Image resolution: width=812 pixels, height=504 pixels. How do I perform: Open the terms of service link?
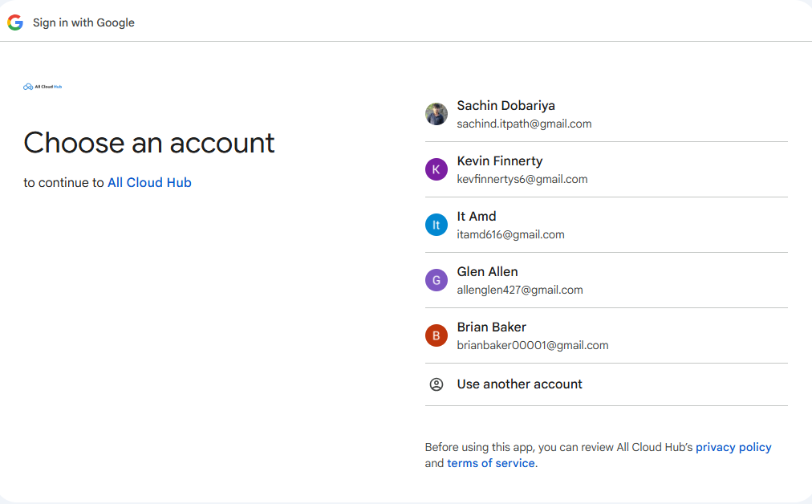(x=490, y=463)
